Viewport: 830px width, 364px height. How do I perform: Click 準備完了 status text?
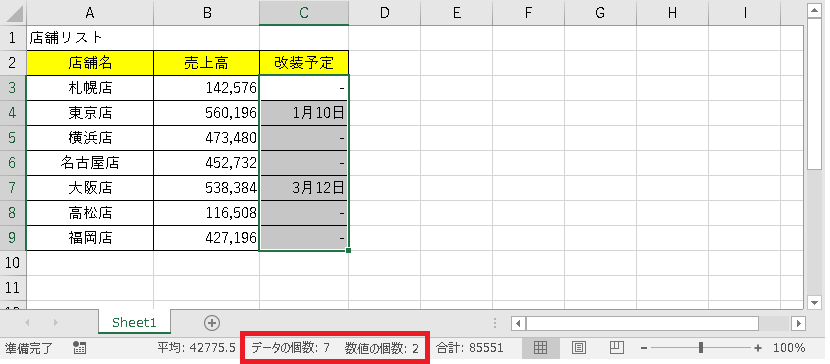pos(29,348)
